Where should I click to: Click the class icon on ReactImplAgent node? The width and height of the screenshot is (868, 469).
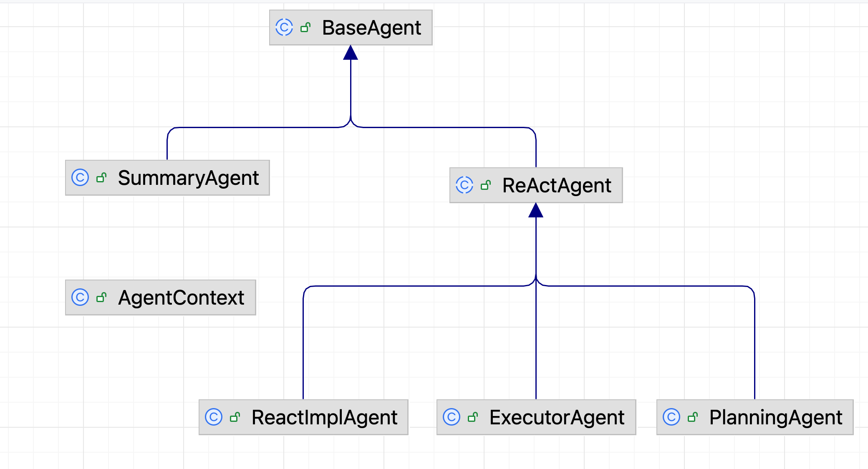click(214, 417)
